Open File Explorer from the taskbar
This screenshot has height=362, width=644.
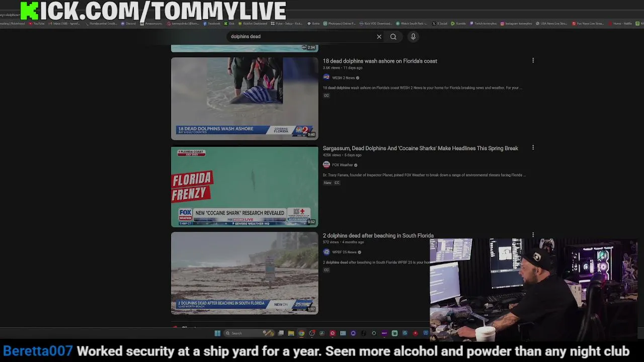click(291, 333)
